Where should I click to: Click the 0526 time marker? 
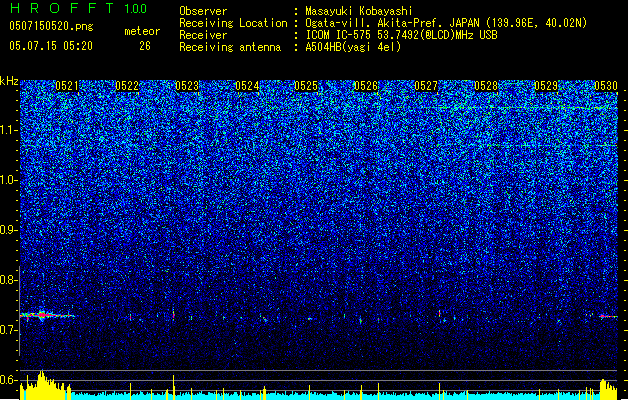click(366, 86)
